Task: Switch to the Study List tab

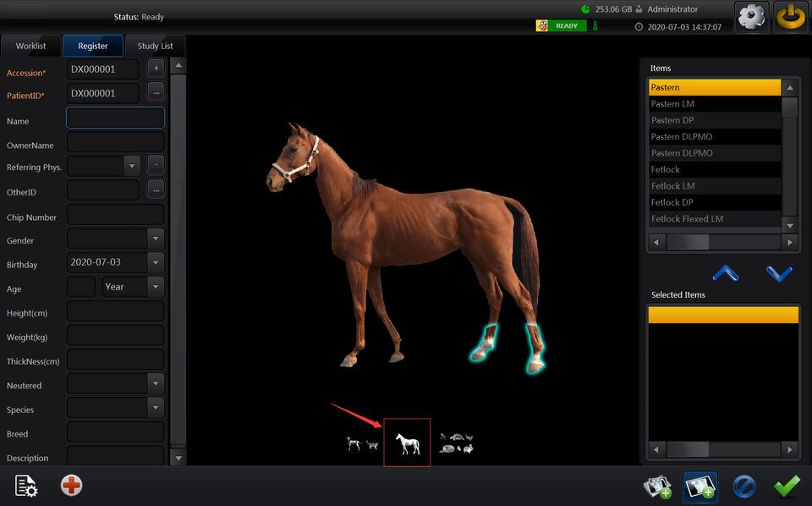Action: (x=155, y=46)
